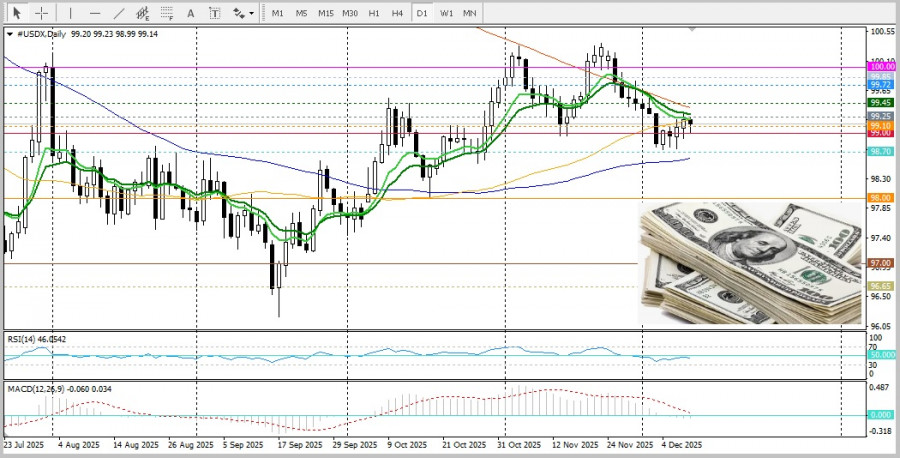This screenshot has width=900, height=458.
Task: Click the 17 Sep 2025 date label
Action: [x=299, y=445]
